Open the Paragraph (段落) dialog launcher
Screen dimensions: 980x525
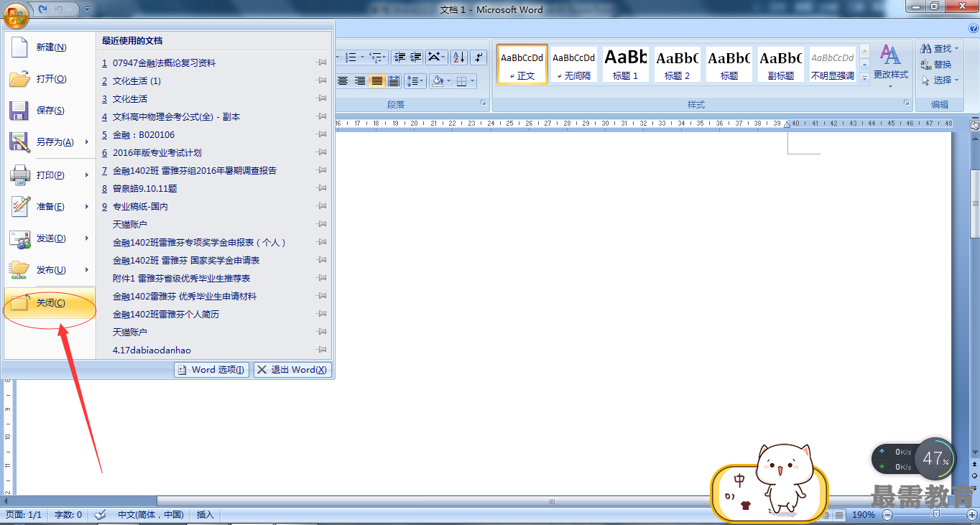click(484, 104)
